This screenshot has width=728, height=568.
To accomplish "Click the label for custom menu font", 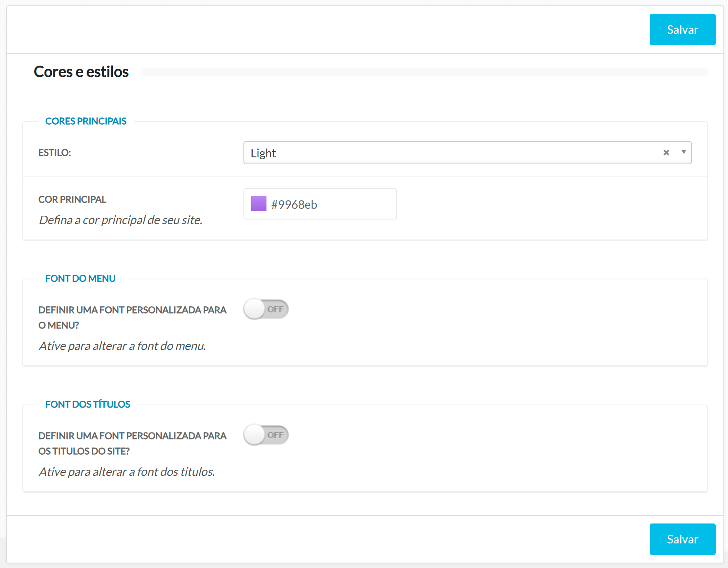I will pyautogui.click(x=132, y=317).
